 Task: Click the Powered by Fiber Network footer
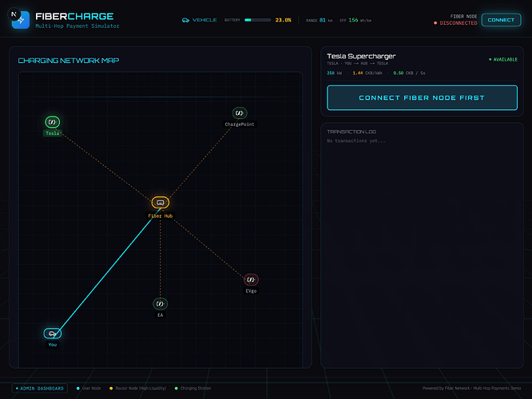click(471, 388)
